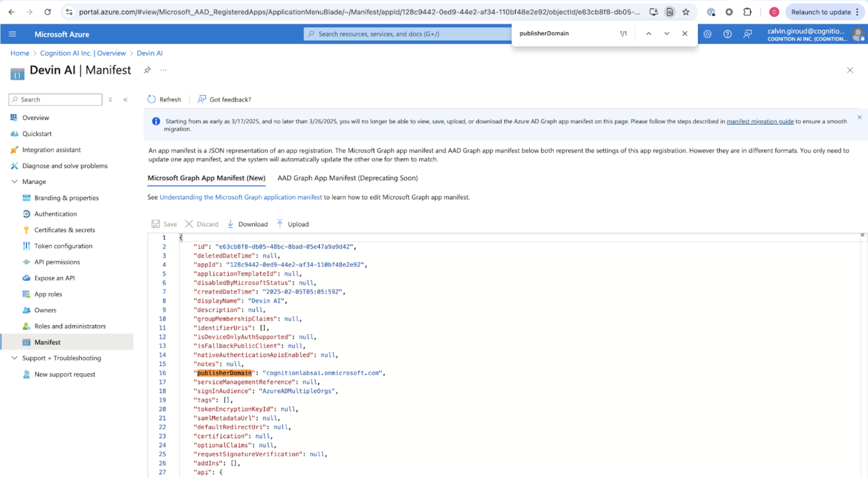Open Azure portal settings gear
868x480 pixels.
tap(707, 34)
